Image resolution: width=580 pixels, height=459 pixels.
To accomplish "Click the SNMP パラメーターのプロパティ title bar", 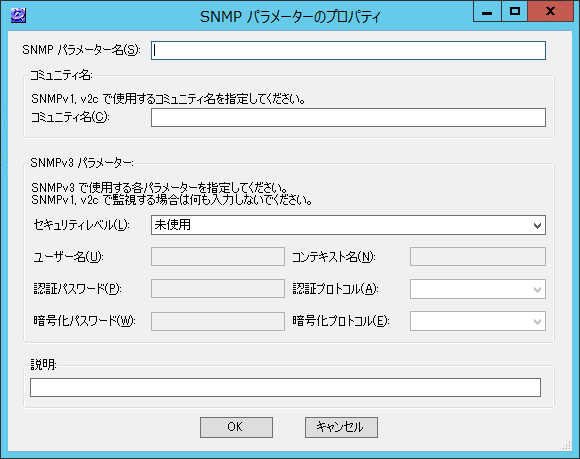I will (290, 16).
